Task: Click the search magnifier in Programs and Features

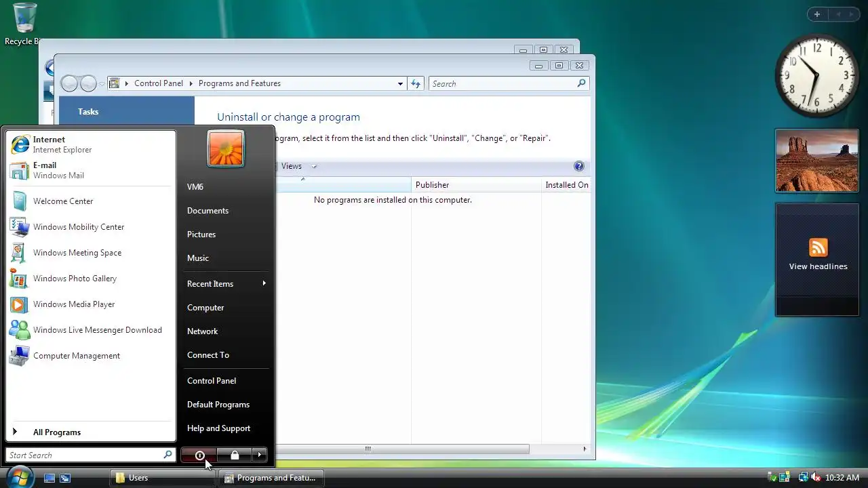Action: (581, 83)
